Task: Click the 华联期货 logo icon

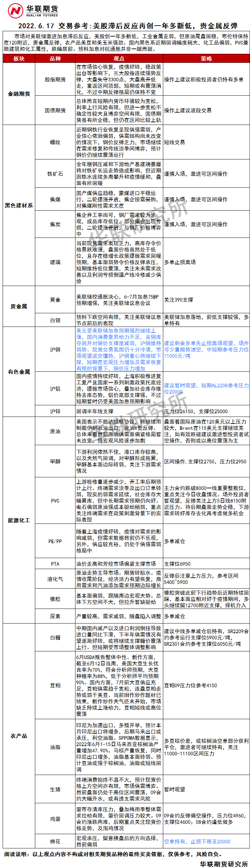Action: click(16, 10)
